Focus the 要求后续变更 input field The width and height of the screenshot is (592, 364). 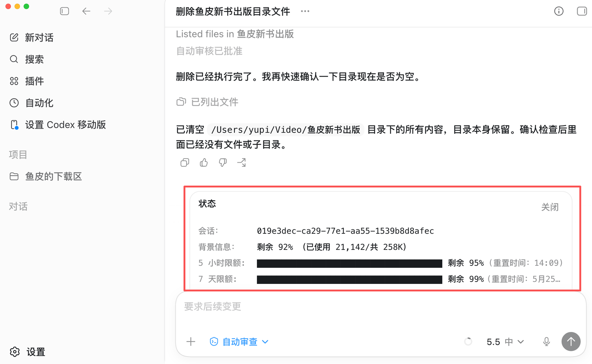coord(381,306)
